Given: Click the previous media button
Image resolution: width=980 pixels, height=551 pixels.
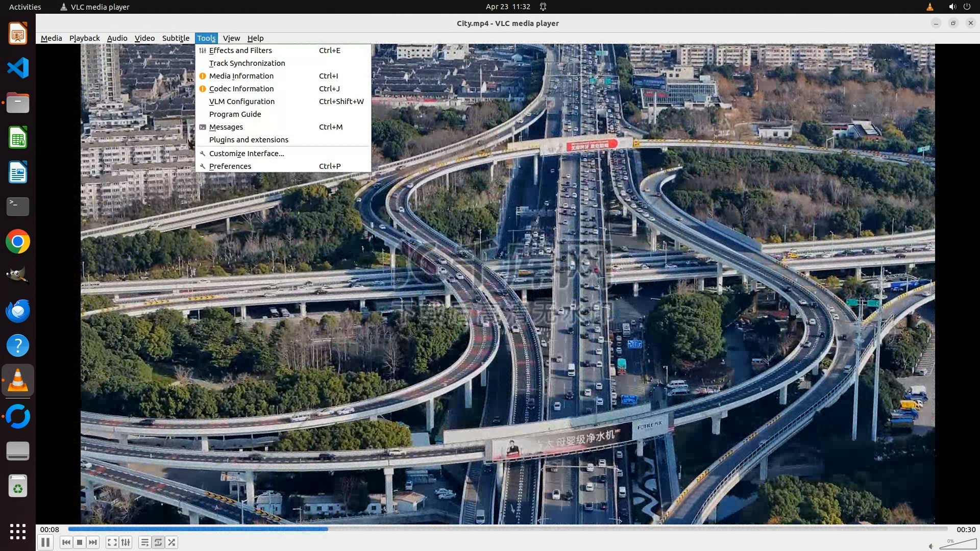Looking at the screenshot, I should [66, 542].
